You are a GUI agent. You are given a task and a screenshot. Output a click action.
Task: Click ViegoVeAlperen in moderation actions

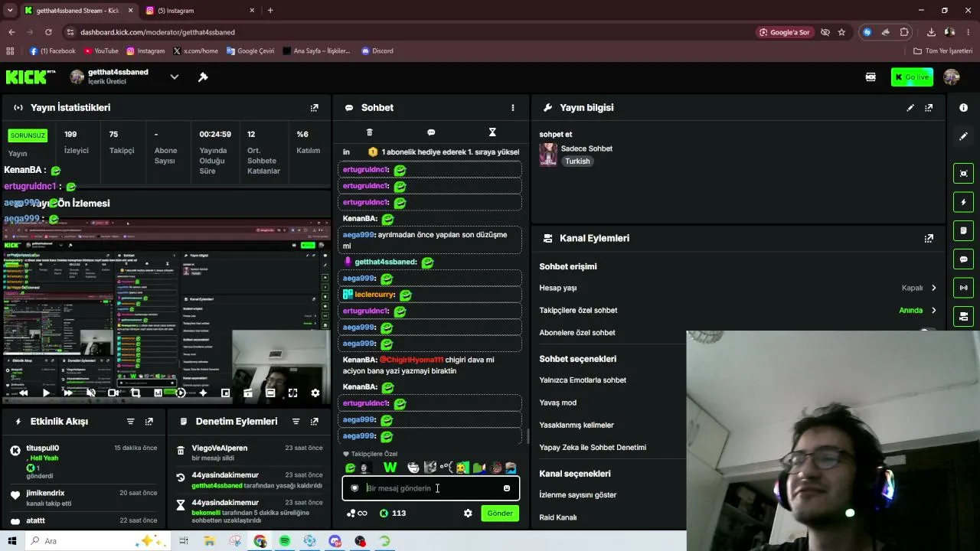220,448
